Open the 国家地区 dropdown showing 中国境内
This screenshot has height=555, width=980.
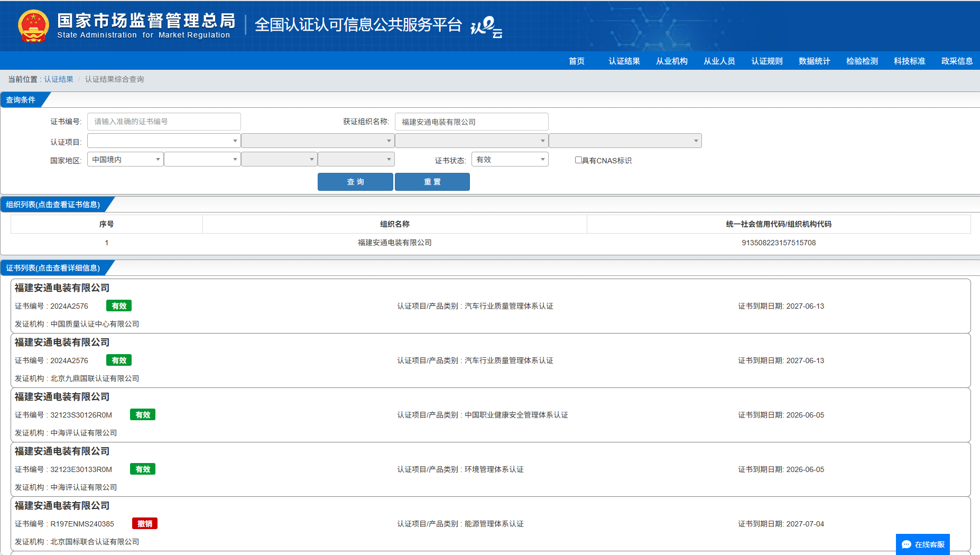(125, 159)
